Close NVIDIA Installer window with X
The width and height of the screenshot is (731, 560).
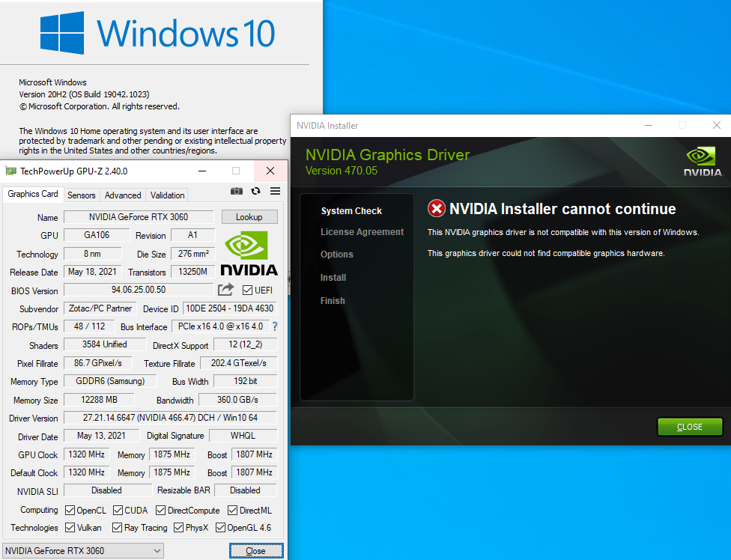717,125
